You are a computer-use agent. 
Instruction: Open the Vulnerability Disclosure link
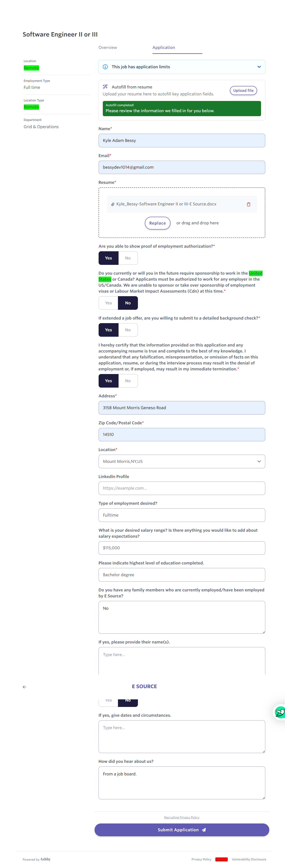click(249, 859)
